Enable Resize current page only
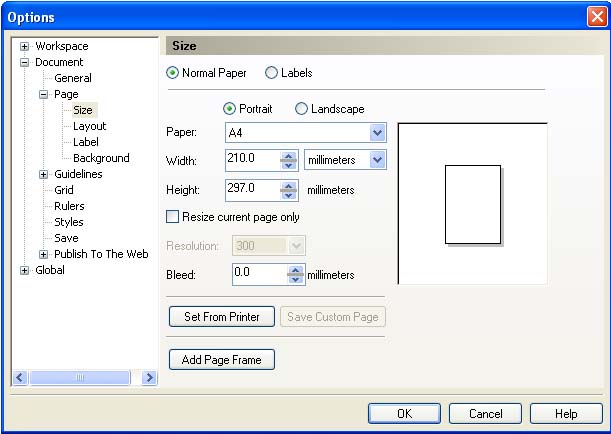The height and width of the screenshot is (434, 611). coord(172,217)
